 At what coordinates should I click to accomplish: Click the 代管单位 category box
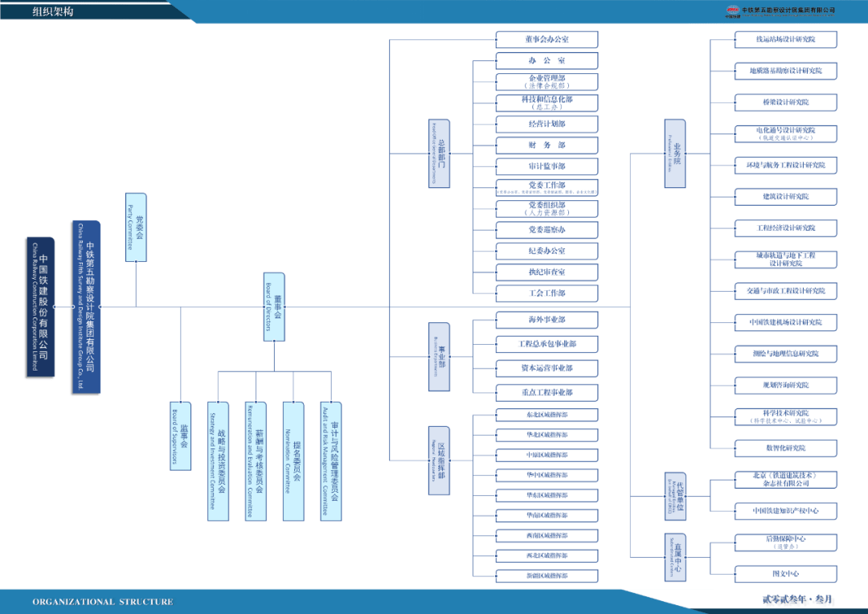tap(675, 496)
